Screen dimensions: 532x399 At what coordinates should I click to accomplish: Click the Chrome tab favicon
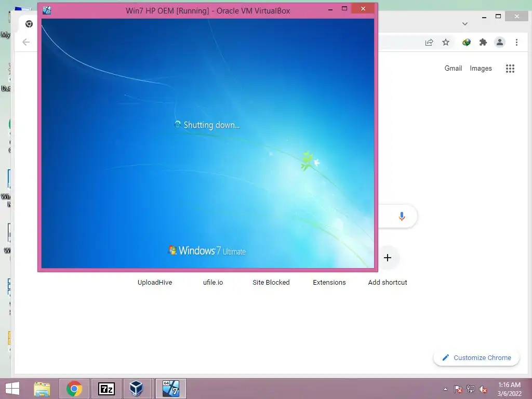29,24
